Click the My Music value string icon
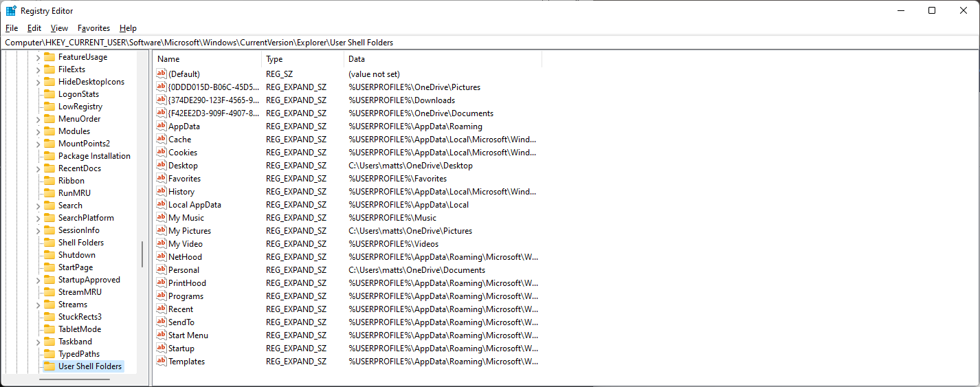 click(x=162, y=217)
